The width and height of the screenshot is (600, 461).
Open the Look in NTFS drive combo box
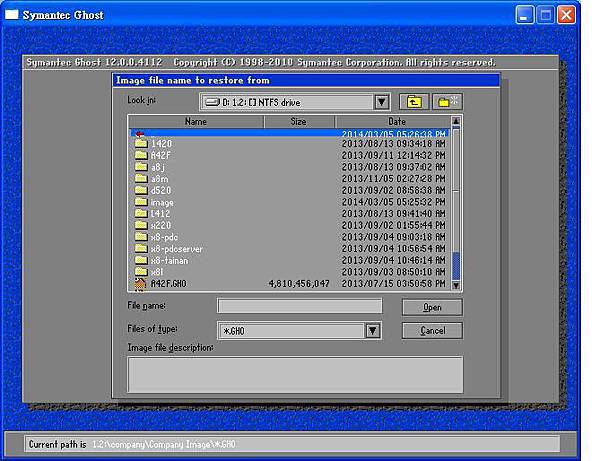[295, 102]
